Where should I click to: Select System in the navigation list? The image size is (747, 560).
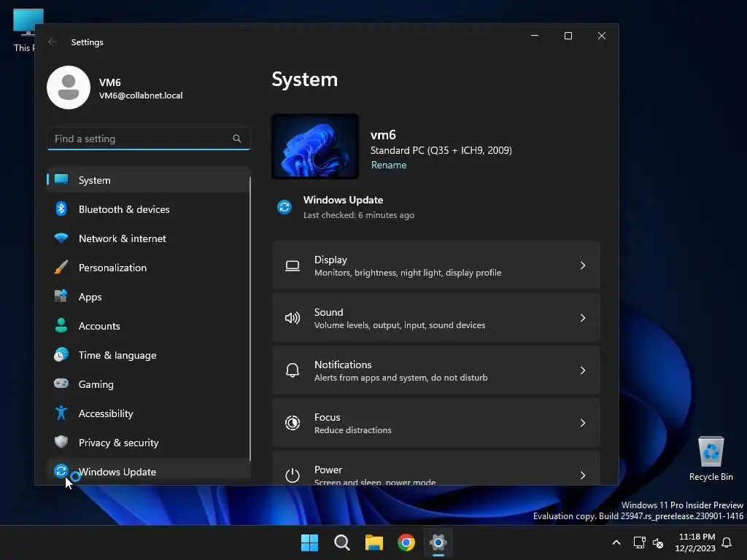point(149,180)
